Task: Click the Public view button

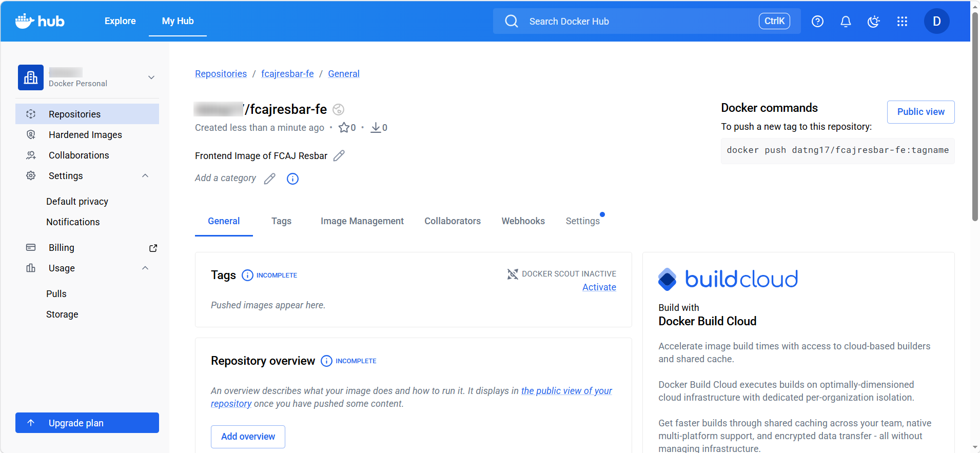Action: (920, 112)
